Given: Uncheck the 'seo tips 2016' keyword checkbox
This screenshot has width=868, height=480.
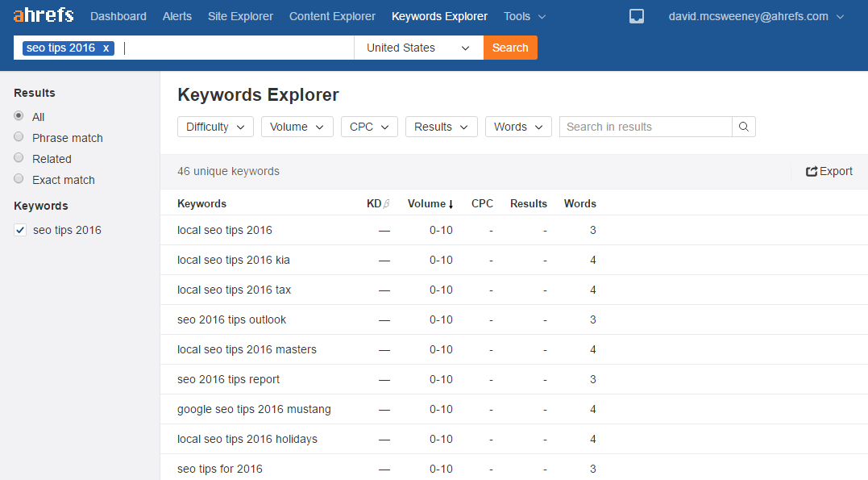Looking at the screenshot, I should 20,230.
